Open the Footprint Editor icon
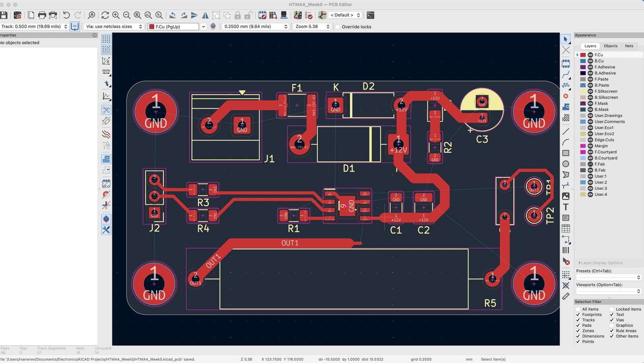The height and width of the screenshot is (363, 644). 262,15
